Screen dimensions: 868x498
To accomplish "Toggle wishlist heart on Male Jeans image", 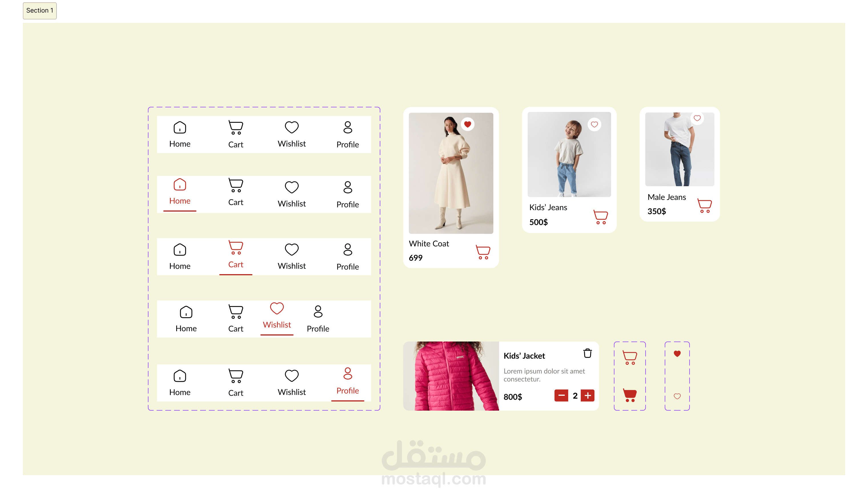I will pyautogui.click(x=697, y=118).
